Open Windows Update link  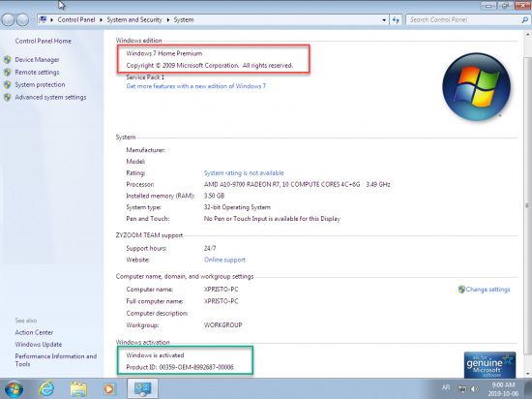click(x=39, y=345)
